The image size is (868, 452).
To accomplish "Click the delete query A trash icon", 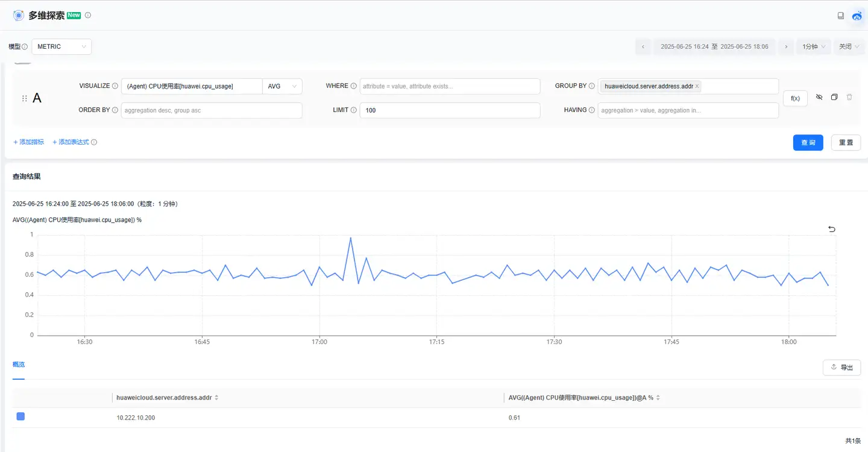I will pyautogui.click(x=849, y=97).
